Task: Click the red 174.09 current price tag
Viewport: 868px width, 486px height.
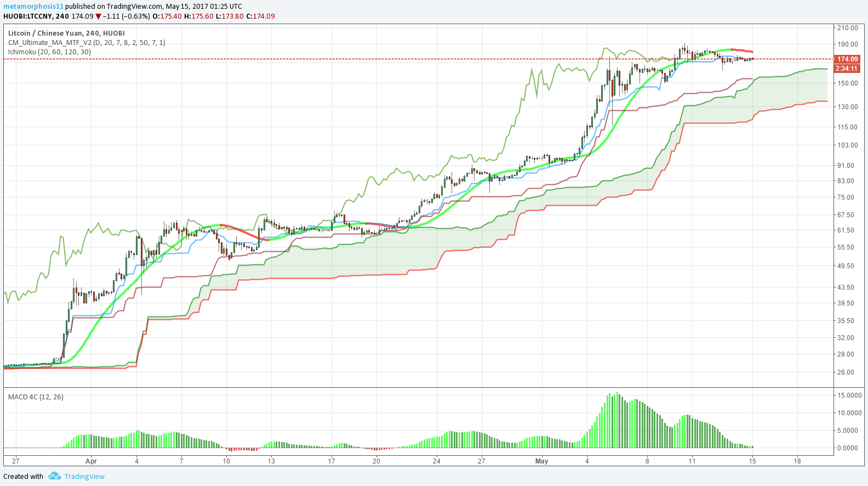Action: (x=847, y=59)
